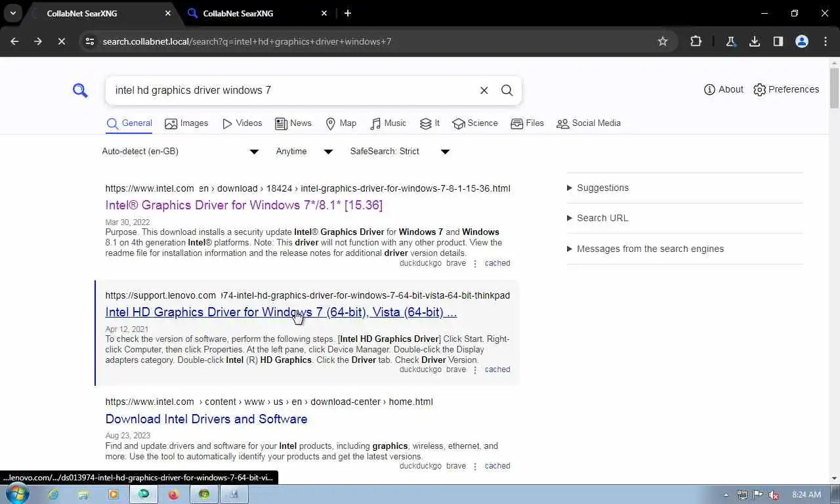Switch to the Files tab
This screenshot has height=504, width=840.
528,123
